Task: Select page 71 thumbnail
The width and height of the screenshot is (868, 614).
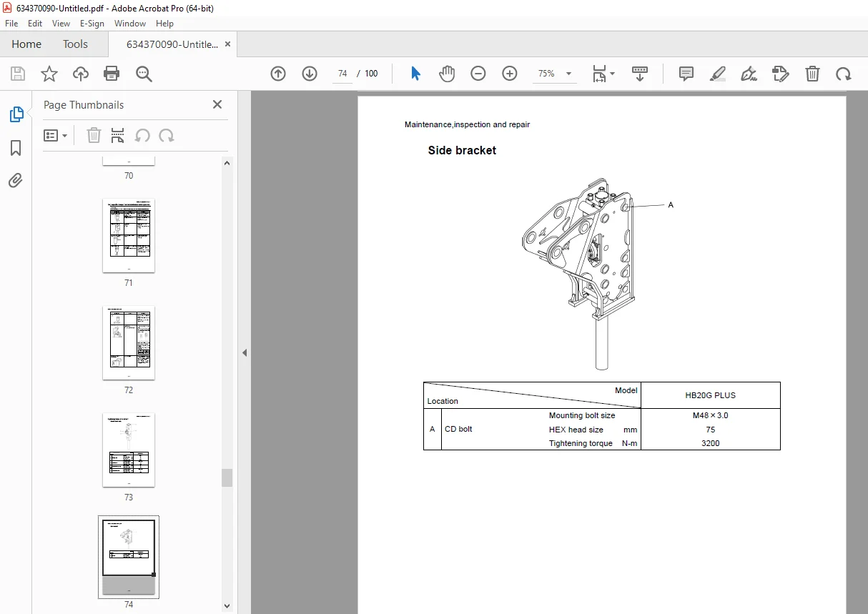Action: [129, 236]
